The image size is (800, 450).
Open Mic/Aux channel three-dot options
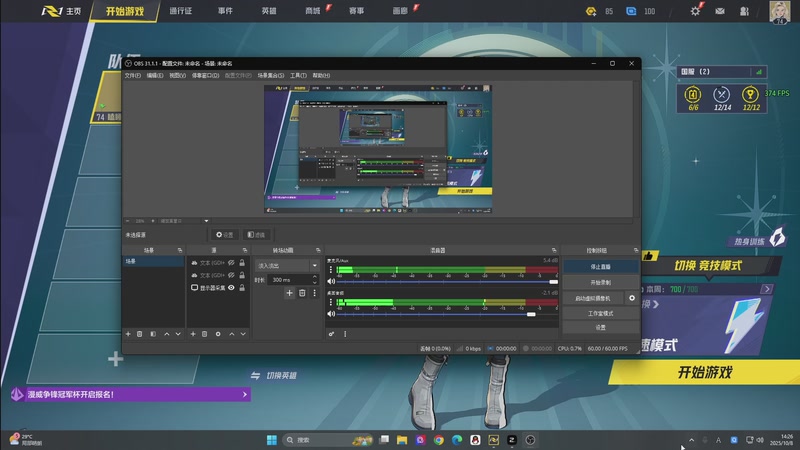[331, 269]
